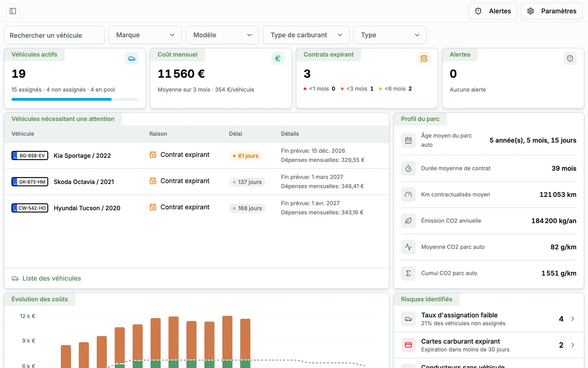588x368 pixels.
Task: Click the Délai column header
Action: pyautogui.click(x=236, y=134)
